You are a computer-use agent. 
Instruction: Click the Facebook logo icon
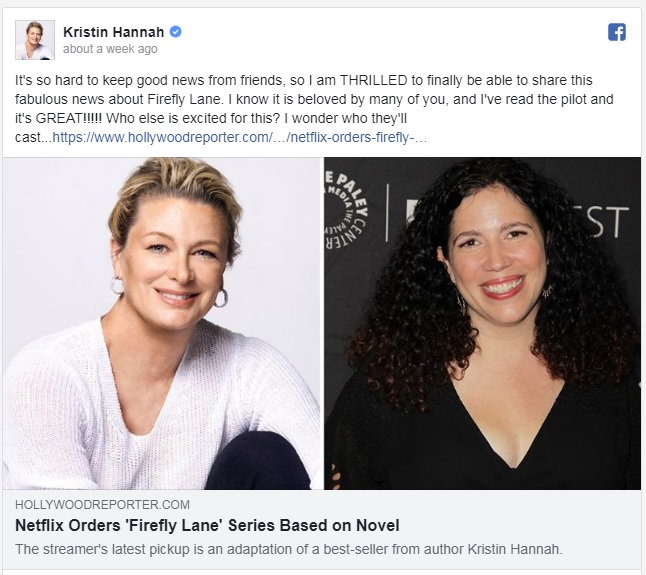coord(617,32)
